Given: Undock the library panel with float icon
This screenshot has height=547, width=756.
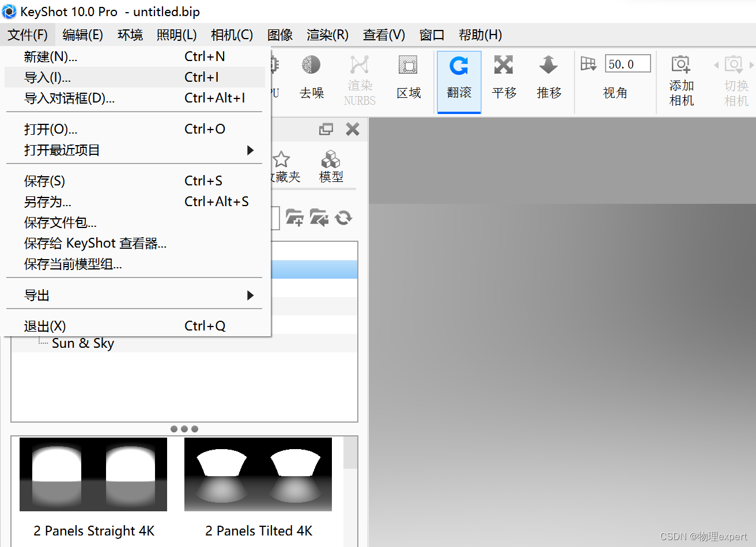Looking at the screenshot, I should click(x=326, y=130).
